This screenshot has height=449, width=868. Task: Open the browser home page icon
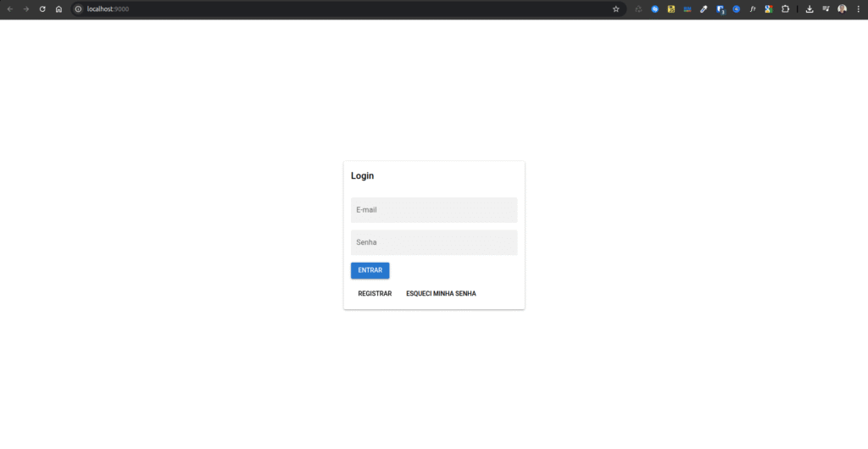point(58,8)
